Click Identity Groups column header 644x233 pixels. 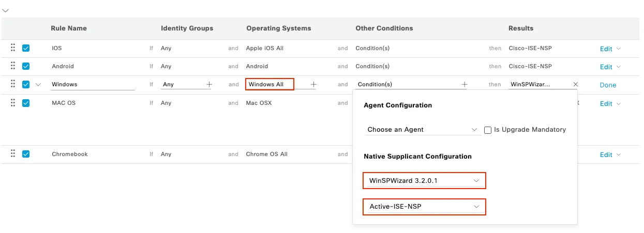coord(187,28)
